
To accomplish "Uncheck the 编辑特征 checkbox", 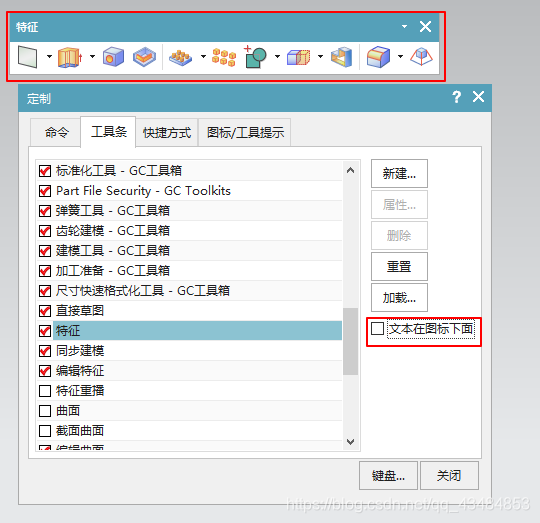I will pyautogui.click(x=45, y=371).
